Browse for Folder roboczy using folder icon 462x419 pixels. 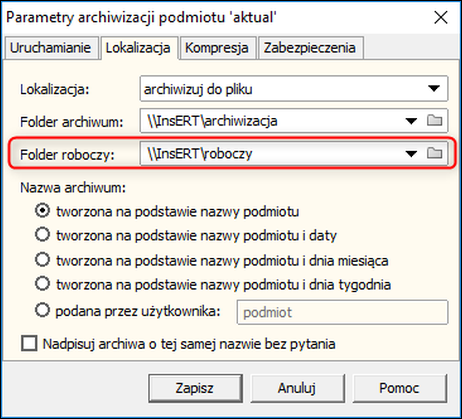(434, 153)
